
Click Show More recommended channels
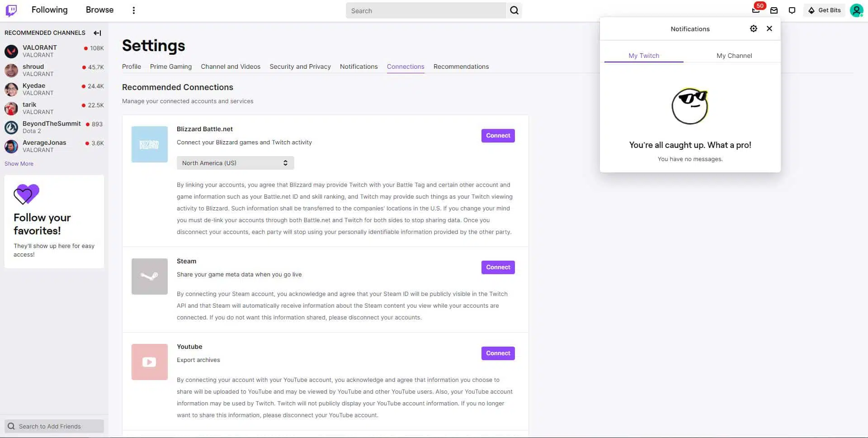(19, 164)
